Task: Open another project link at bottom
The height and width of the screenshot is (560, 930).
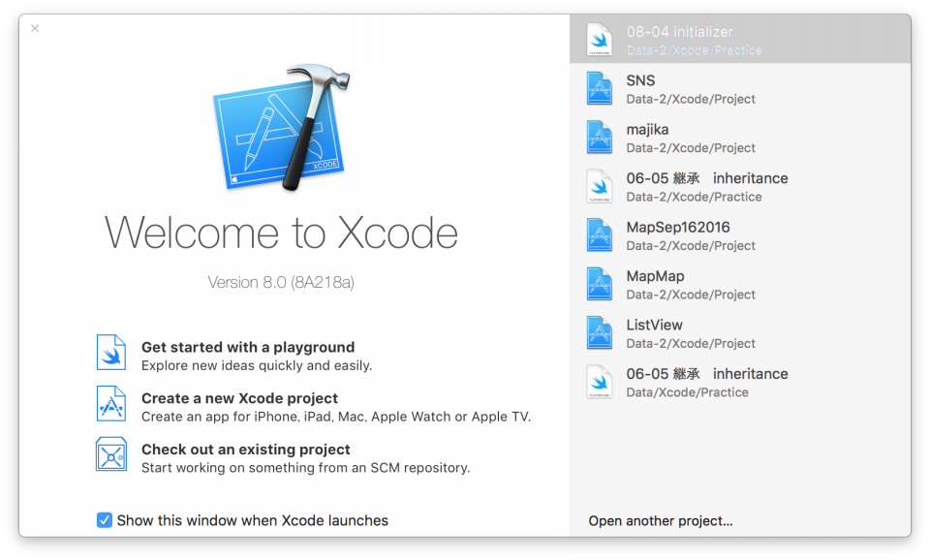Action: point(660,521)
